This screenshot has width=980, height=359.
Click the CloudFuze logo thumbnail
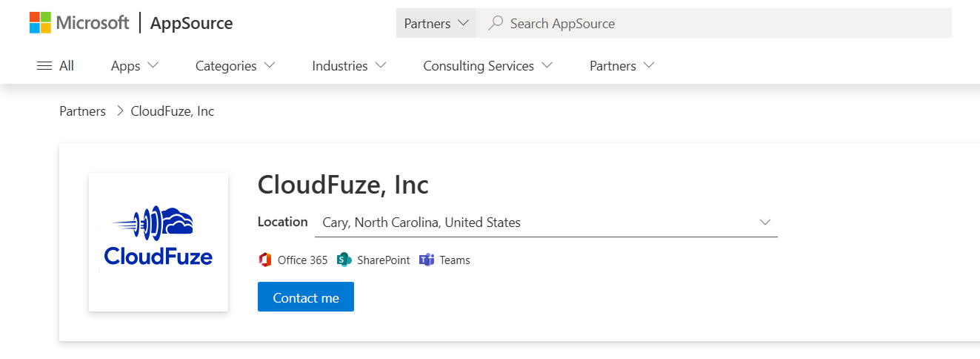tap(159, 242)
